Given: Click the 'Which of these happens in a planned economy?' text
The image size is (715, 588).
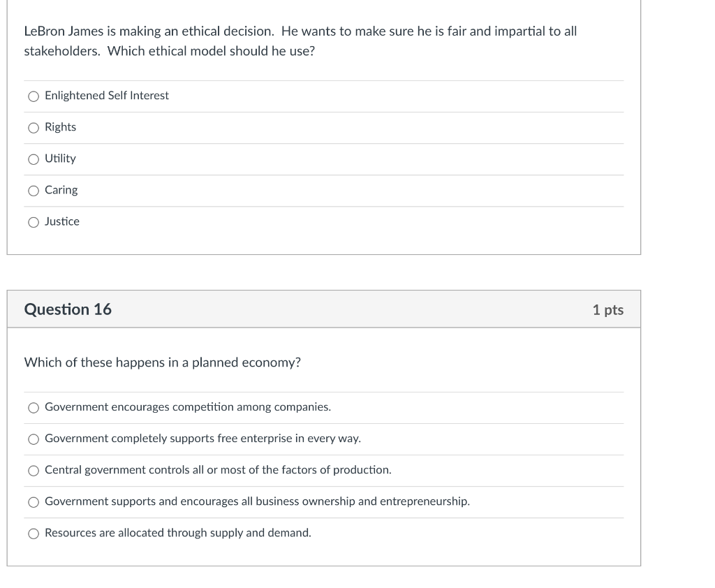Looking at the screenshot, I should [163, 362].
